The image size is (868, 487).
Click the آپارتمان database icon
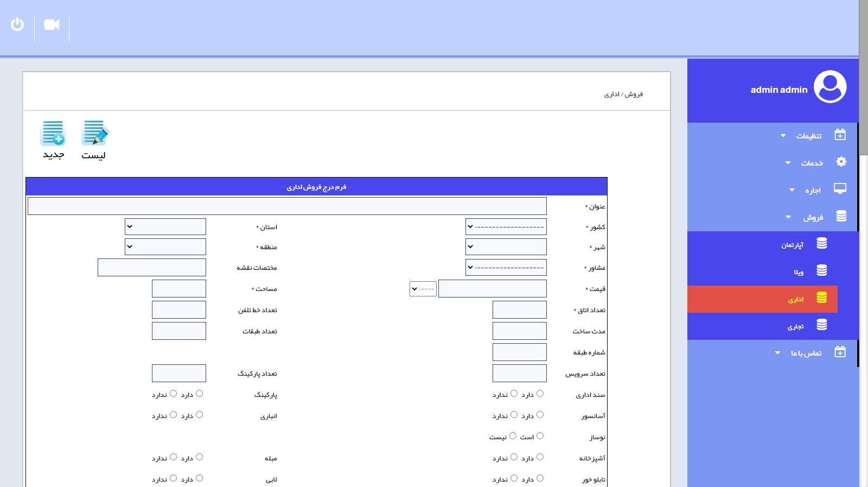(822, 243)
